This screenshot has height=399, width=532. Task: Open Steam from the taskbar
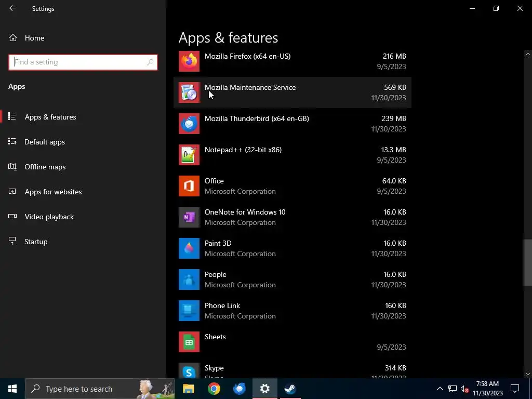(x=290, y=389)
